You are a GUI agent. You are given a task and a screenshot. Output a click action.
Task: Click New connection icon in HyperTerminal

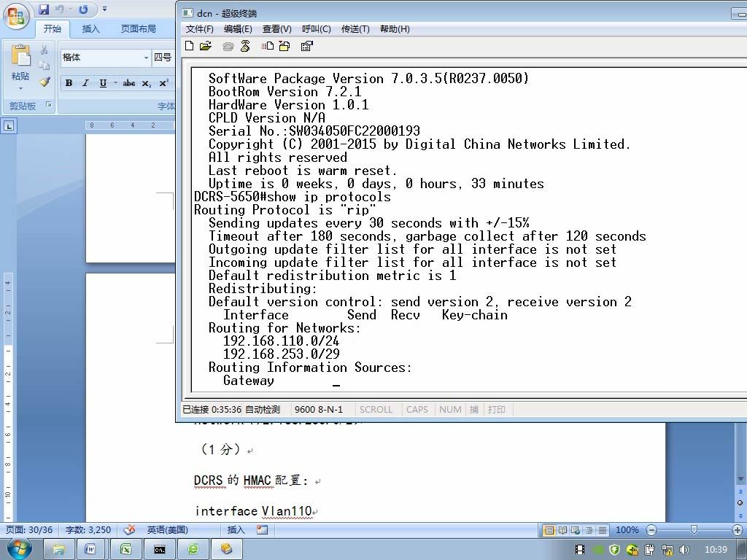[189, 46]
